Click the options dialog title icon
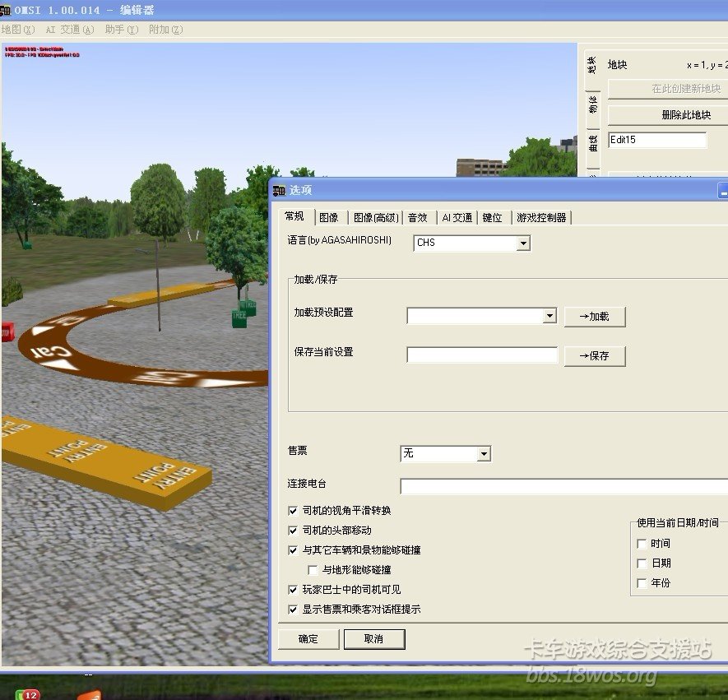728x700 pixels. [x=279, y=190]
